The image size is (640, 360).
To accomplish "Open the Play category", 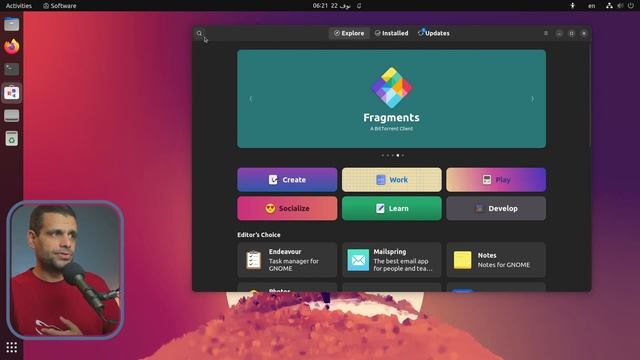I will (496, 180).
